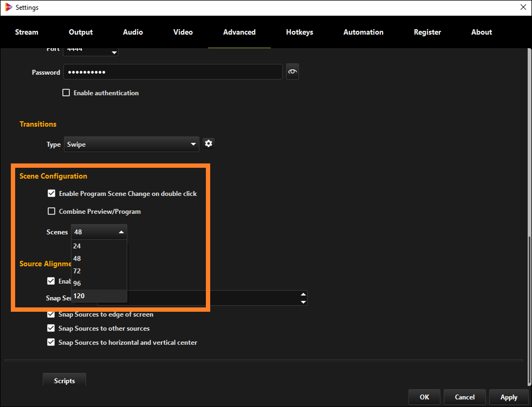Toggle Enable authentication checkbox
532x407 pixels.
(x=66, y=93)
